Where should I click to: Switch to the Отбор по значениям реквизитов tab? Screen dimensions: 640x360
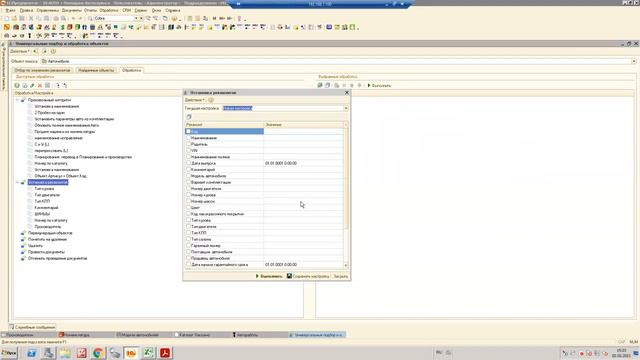tap(42, 70)
